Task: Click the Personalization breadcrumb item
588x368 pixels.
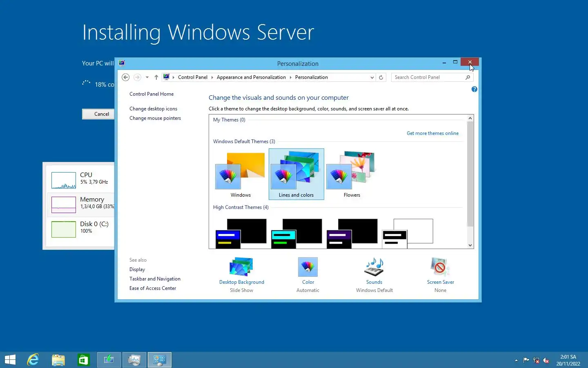Action: click(311, 77)
